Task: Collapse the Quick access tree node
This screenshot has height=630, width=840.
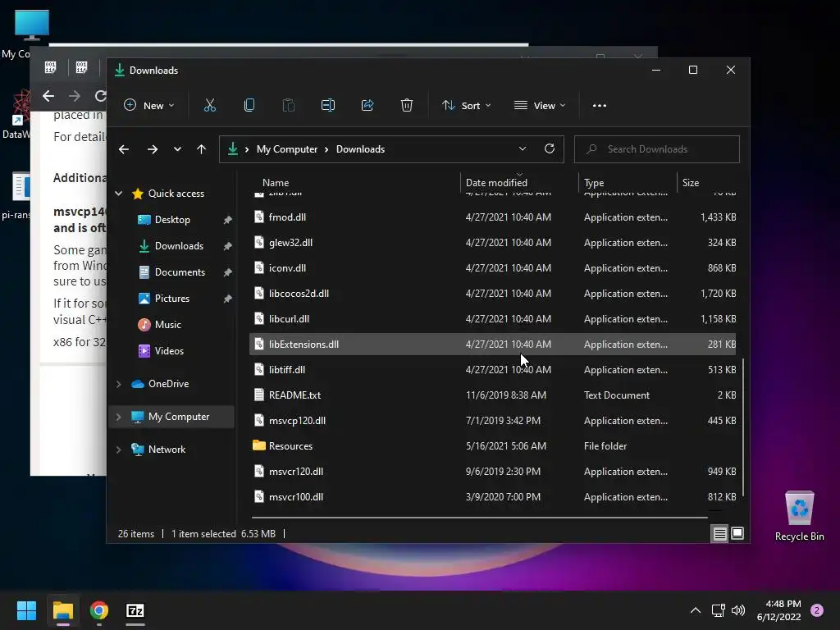Action: pos(119,194)
